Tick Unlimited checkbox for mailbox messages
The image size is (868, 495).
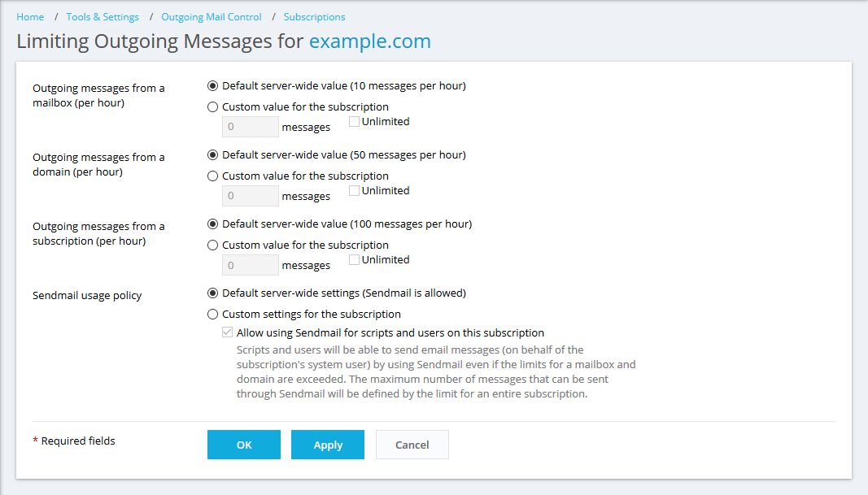tap(355, 122)
